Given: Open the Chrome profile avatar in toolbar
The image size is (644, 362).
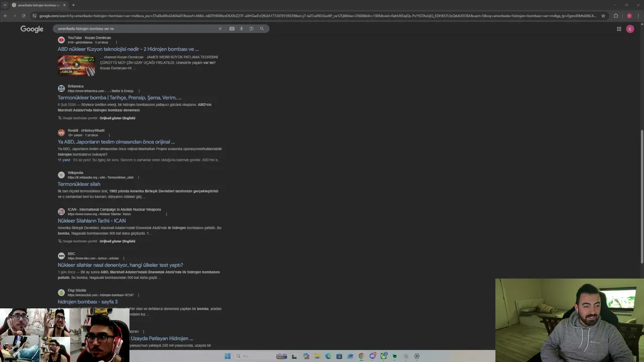Looking at the screenshot, I should click(x=629, y=16).
